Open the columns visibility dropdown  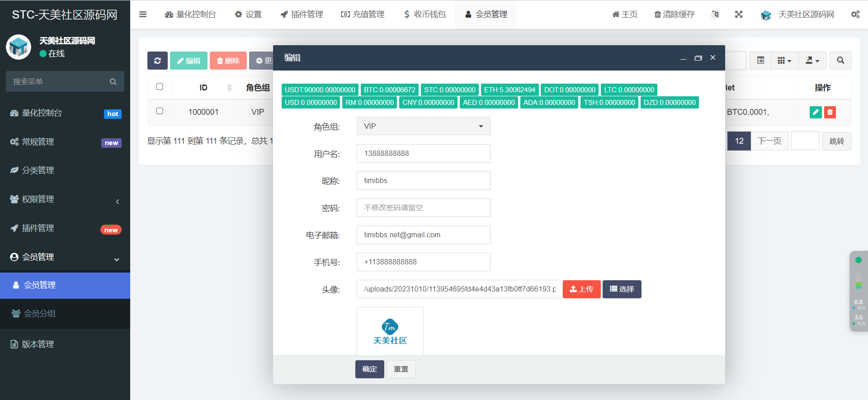point(784,61)
